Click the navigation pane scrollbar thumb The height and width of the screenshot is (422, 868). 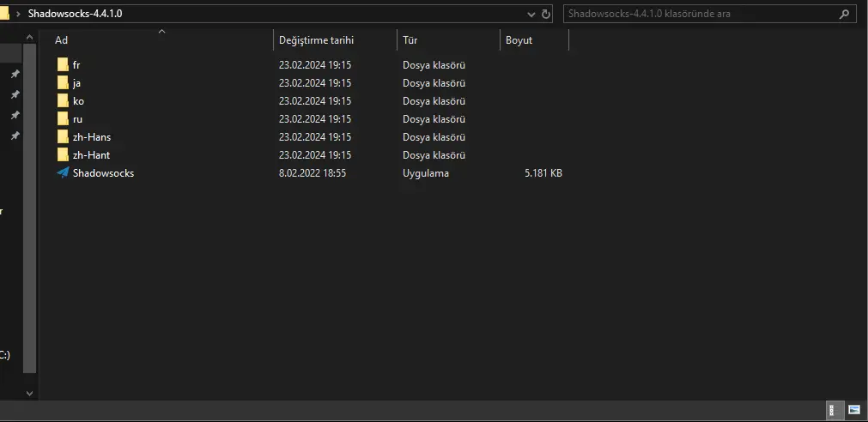(30, 208)
